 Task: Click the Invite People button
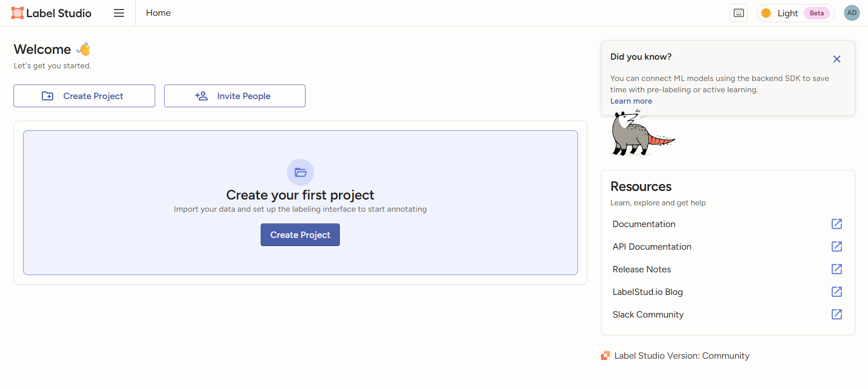[234, 96]
